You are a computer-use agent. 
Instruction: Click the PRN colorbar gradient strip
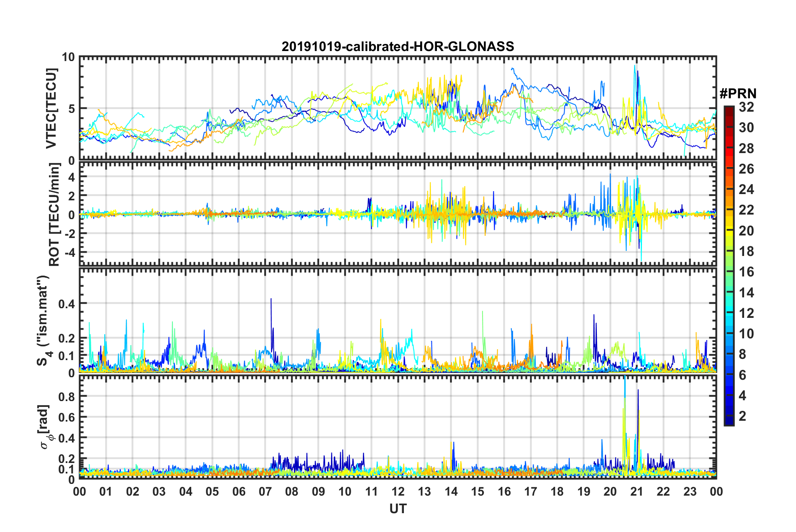tap(729, 266)
